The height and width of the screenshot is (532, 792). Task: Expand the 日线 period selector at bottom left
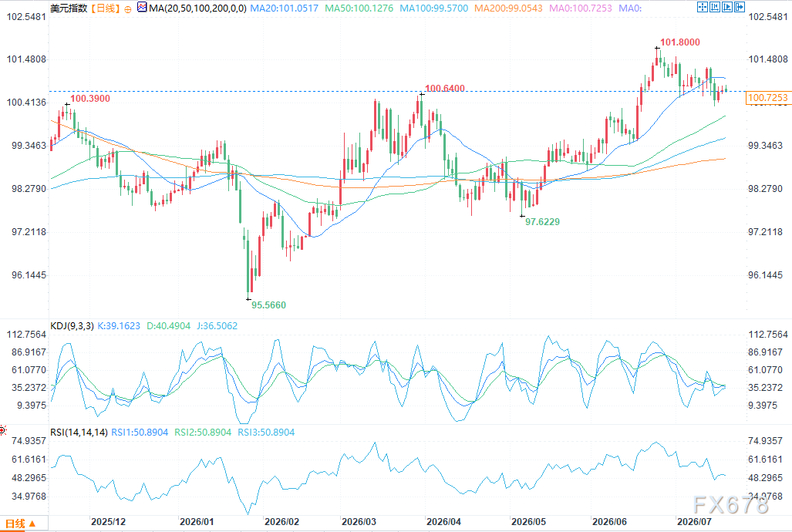pyautogui.click(x=20, y=524)
